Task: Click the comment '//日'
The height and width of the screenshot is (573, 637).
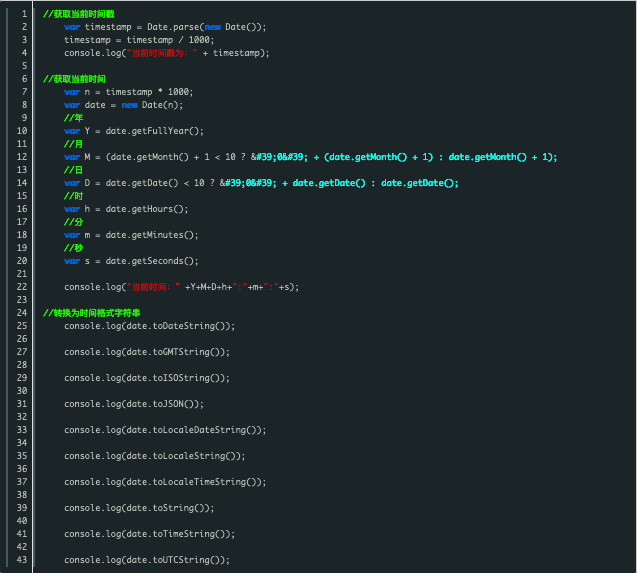Action: coord(74,170)
